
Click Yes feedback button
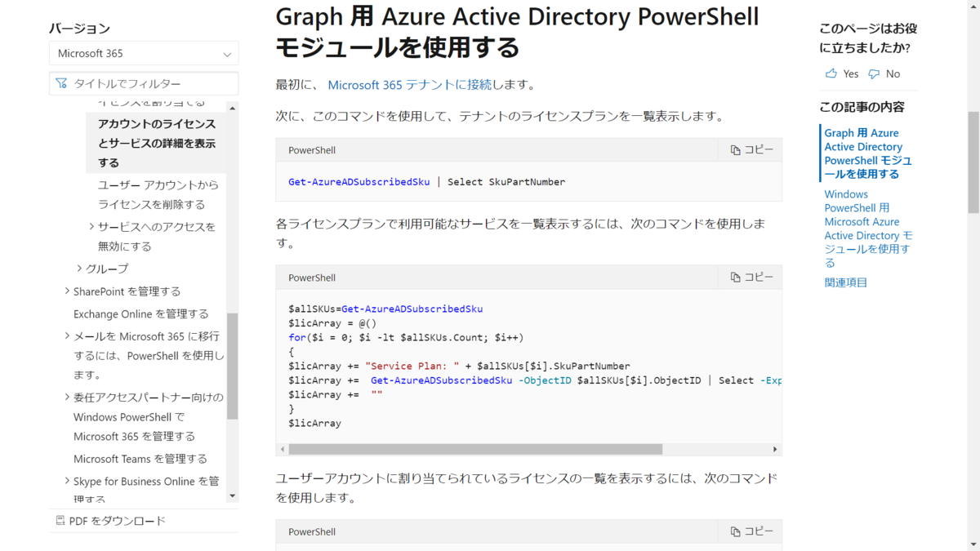tap(842, 73)
